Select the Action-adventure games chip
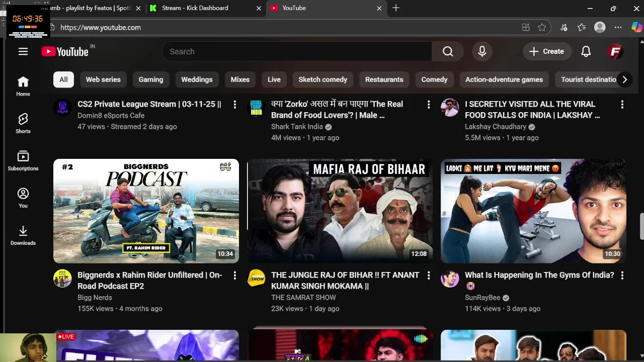 pyautogui.click(x=504, y=79)
